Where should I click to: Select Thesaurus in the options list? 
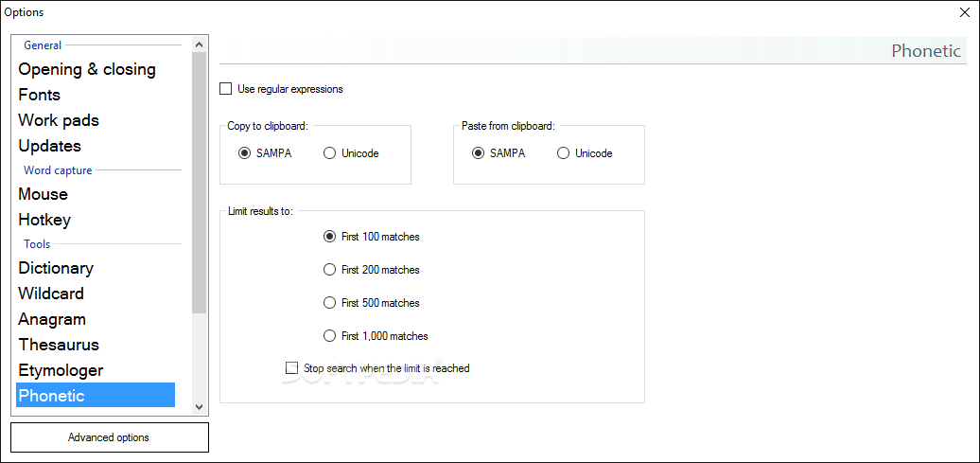coord(59,345)
